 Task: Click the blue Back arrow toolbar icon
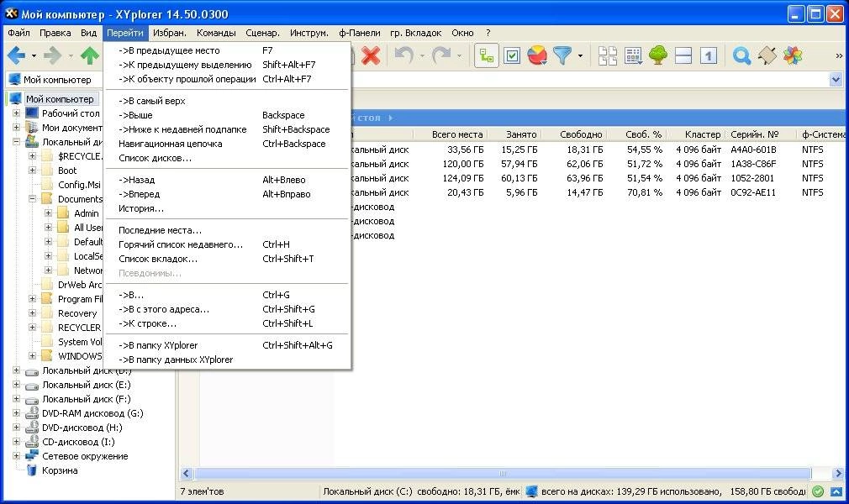pyautogui.click(x=16, y=55)
